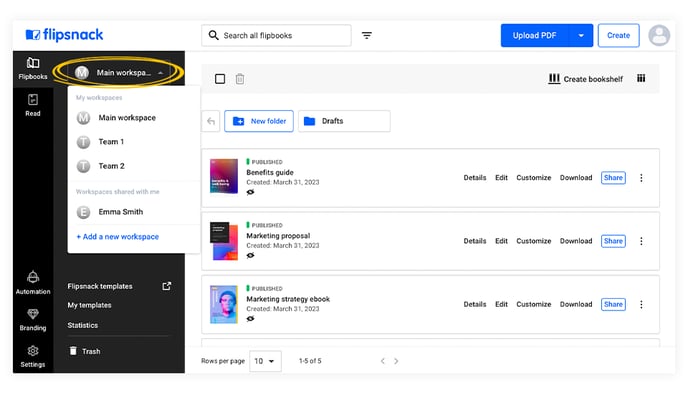Screen dimensions: 688x394
Task: Click the Benefits guide title
Action: point(270,172)
